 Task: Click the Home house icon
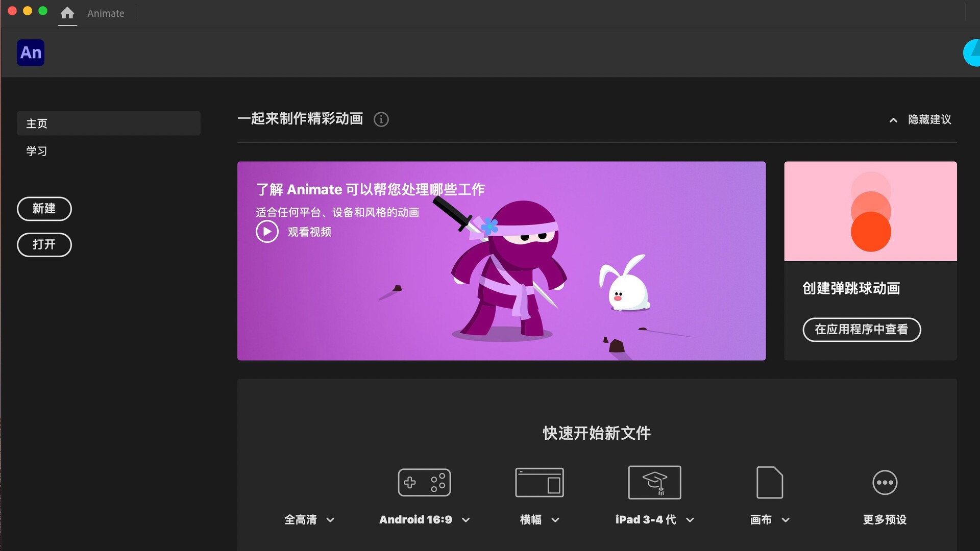(x=67, y=13)
